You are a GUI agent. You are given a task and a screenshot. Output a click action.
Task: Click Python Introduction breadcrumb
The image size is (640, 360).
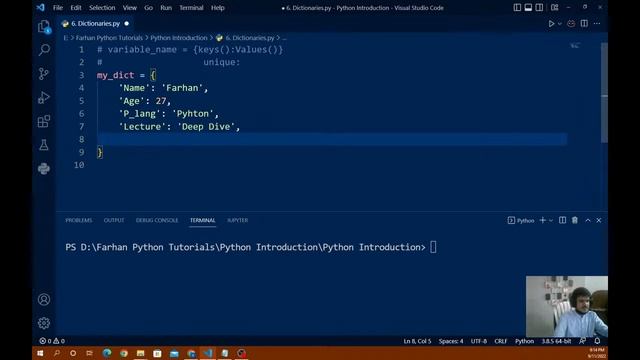(179, 38)
